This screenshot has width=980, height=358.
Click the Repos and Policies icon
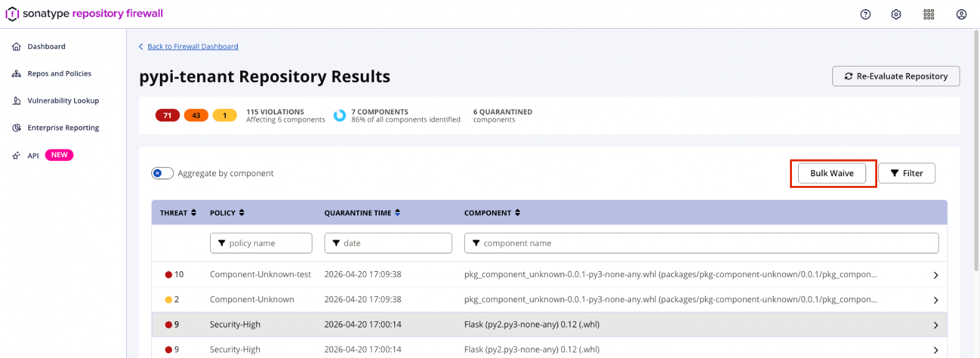(x=17, y=73)
